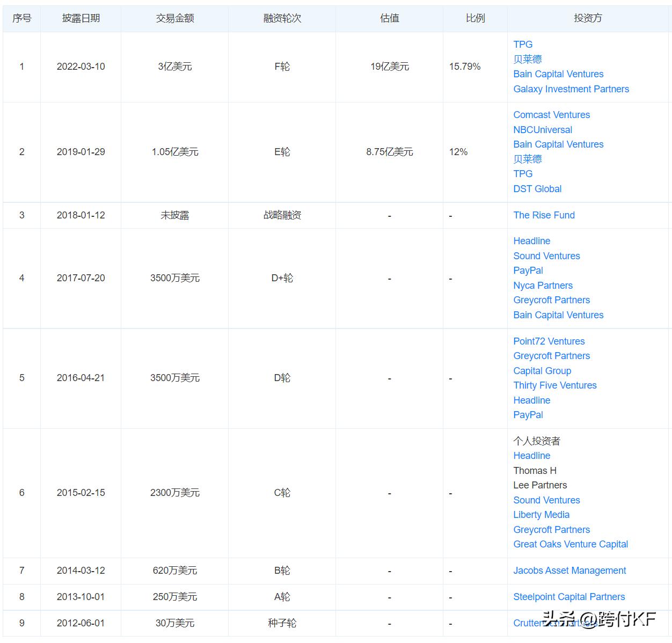Click the NBCUniversal link

coord(542,129)
